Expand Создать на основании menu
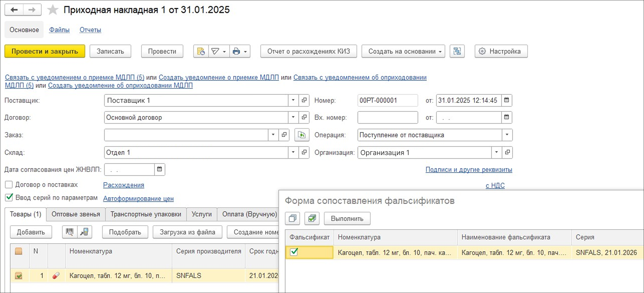Image resolution: width=644 pixels, height=293 pixels. pyautogui.click(x=403, y=51)
